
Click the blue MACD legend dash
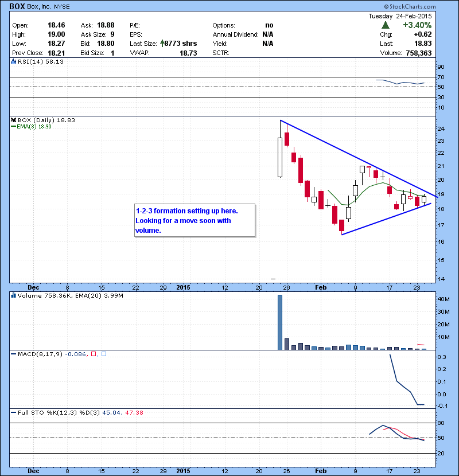coord(13,354)
